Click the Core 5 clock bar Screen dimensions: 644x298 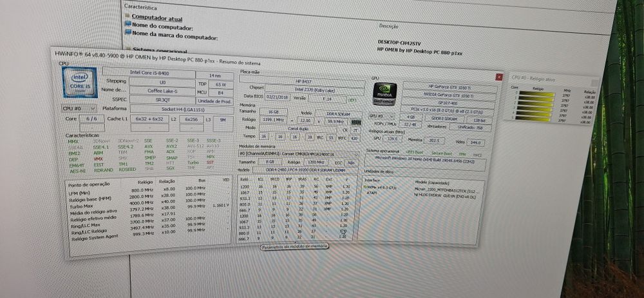point(533,119)
